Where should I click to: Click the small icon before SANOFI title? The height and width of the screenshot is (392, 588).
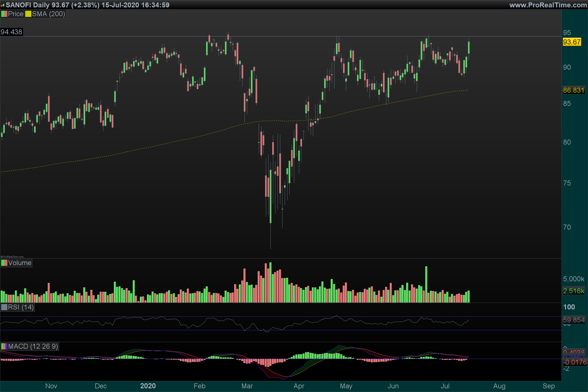point(2,5)
